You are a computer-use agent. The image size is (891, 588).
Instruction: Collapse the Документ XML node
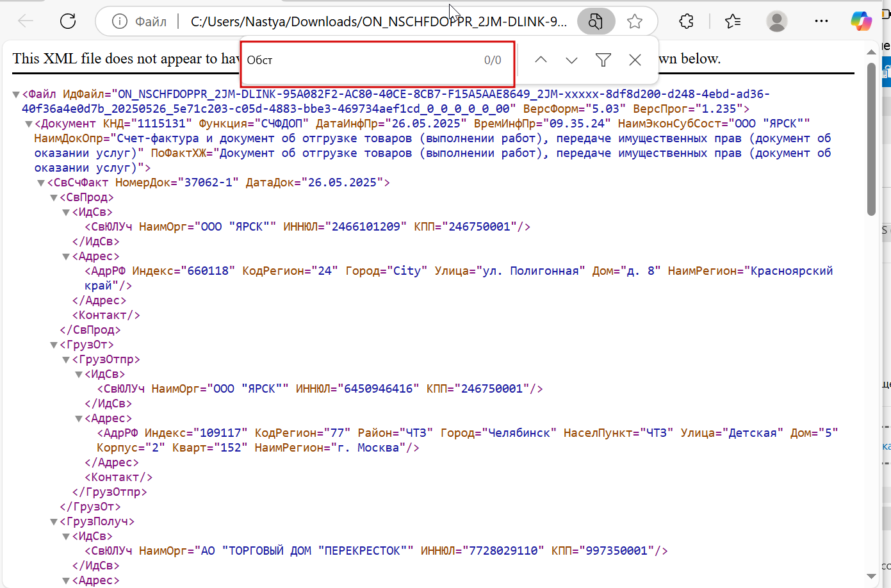point(29,124)
